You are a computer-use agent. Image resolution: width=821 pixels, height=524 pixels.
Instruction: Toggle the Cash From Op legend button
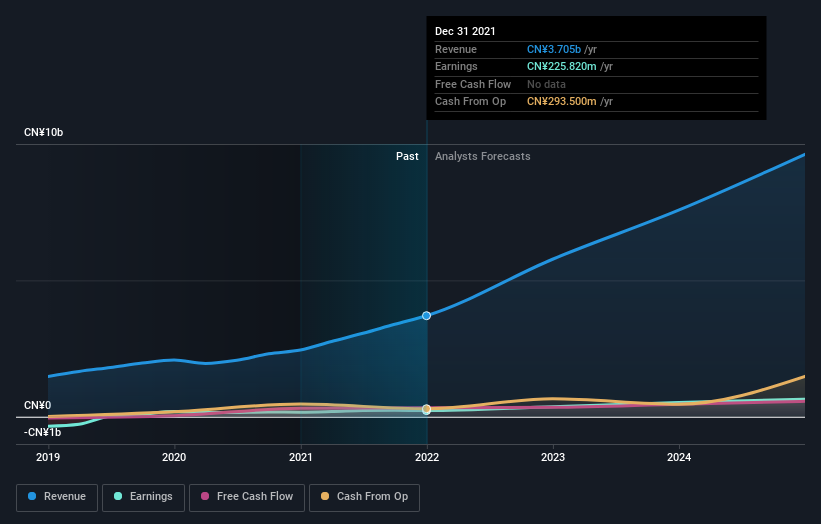[x=364, y=497]
